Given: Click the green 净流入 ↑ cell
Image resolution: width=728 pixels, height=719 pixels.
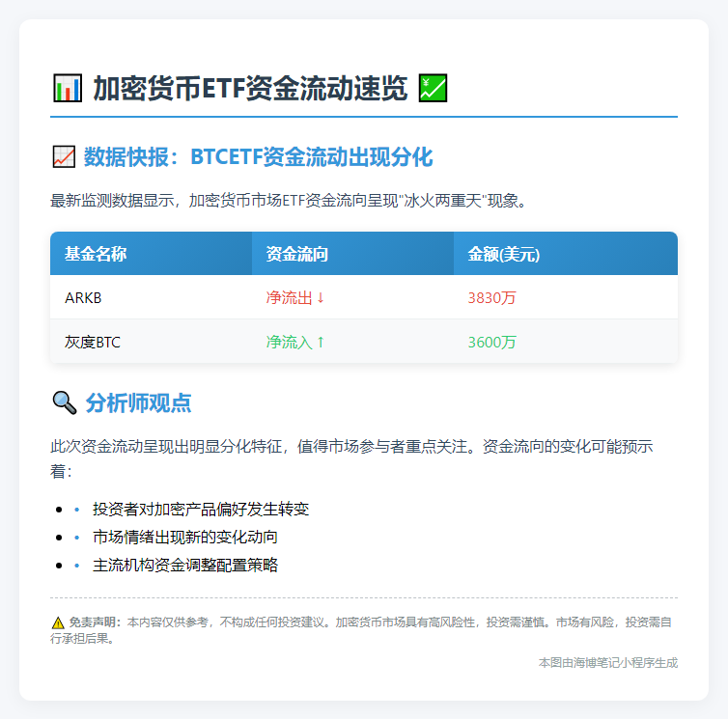Looking at the screenshot, I should [x=352, y=342].
